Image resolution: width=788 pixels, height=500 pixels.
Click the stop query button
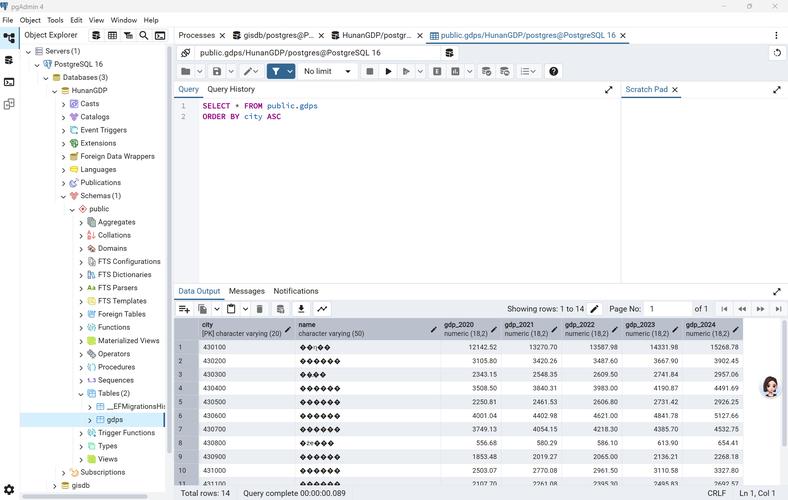[x=369, y=71]
